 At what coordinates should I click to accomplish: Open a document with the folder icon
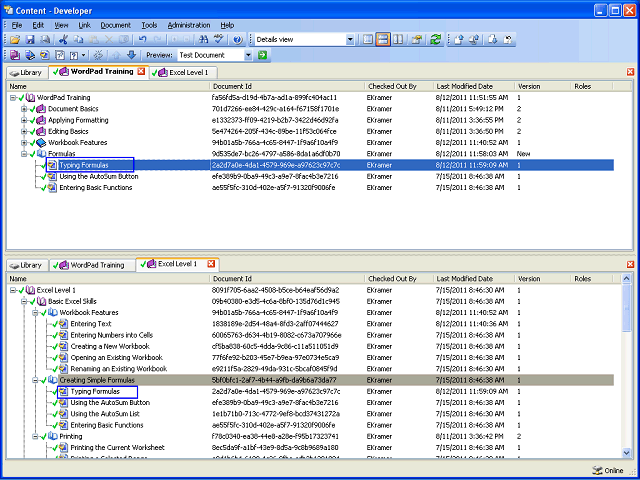[15, 40]
